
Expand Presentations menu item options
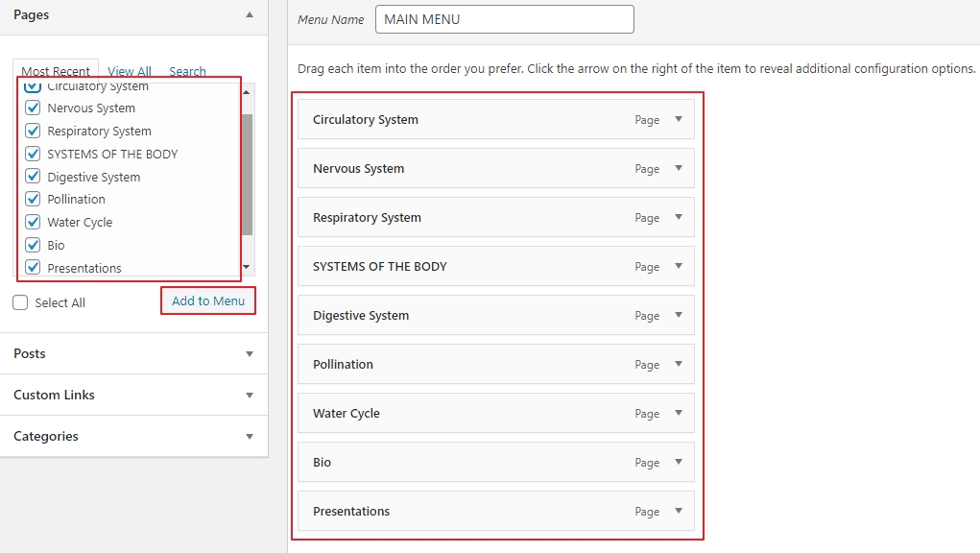click(678, 511)
